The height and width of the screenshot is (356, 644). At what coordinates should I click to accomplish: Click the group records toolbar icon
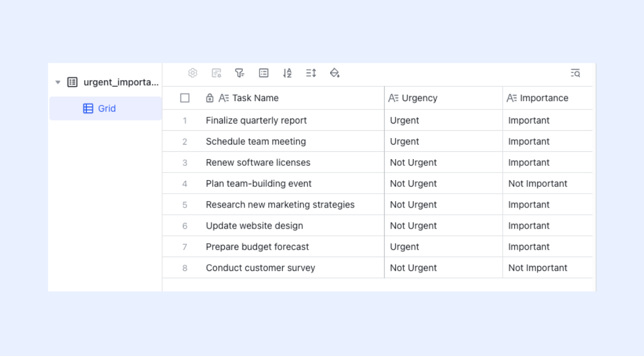point(264,73)
